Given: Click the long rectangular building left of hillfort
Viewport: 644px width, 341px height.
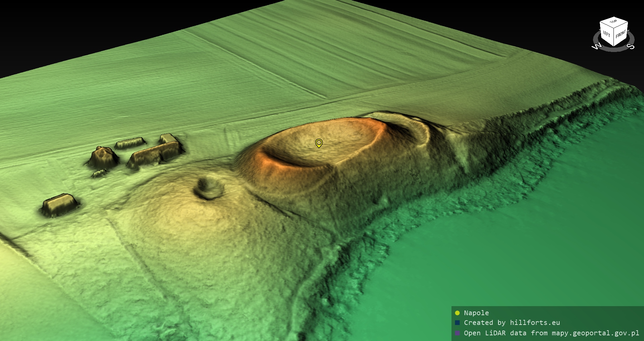Looking at the screenshot, I should [155, 155].
